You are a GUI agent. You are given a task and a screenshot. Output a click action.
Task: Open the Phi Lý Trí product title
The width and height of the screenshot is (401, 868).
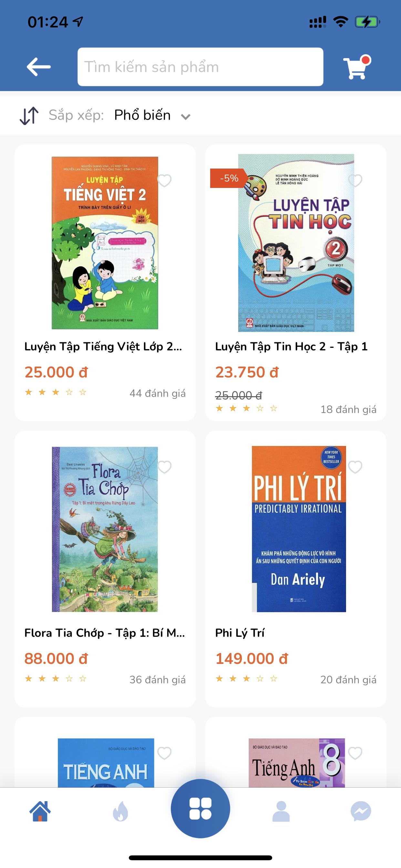pyautogui.click(x=240, y=633)
